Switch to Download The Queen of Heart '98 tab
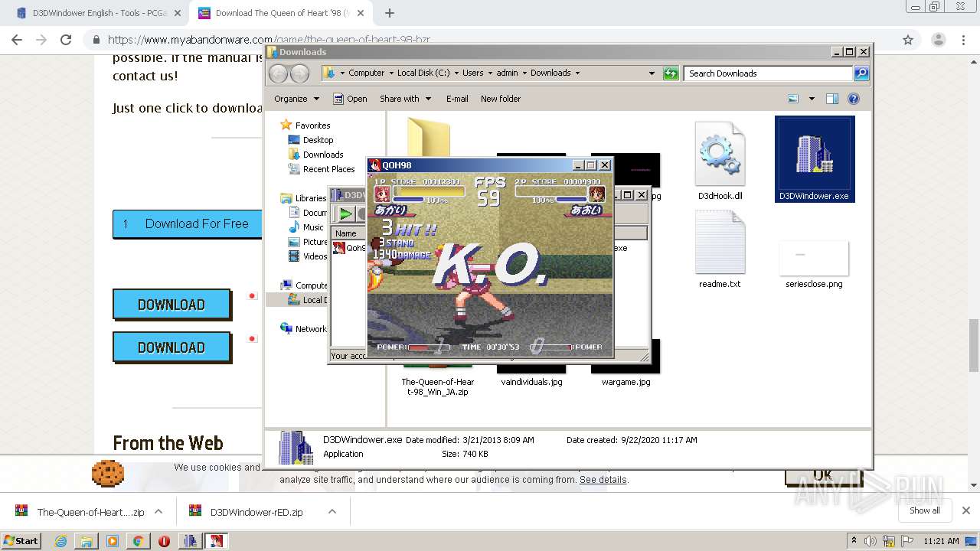 280,13
